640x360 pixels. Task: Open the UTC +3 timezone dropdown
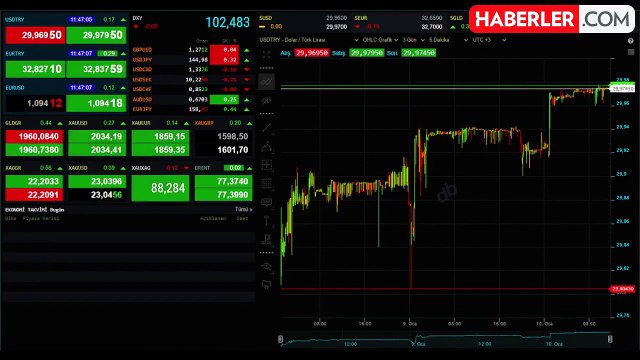click(x=489, y=40)
